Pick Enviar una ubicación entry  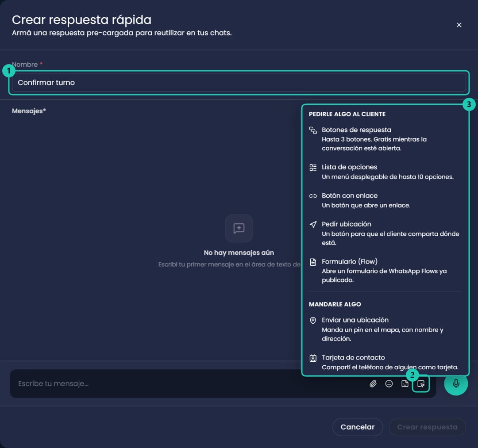click(x=385, y=329)
